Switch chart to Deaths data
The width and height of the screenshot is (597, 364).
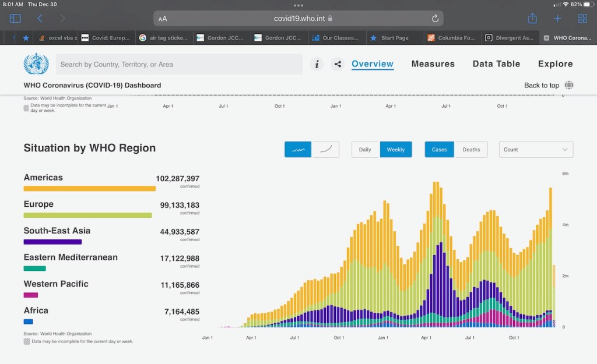pyautogui.click(x=471, y=150)
